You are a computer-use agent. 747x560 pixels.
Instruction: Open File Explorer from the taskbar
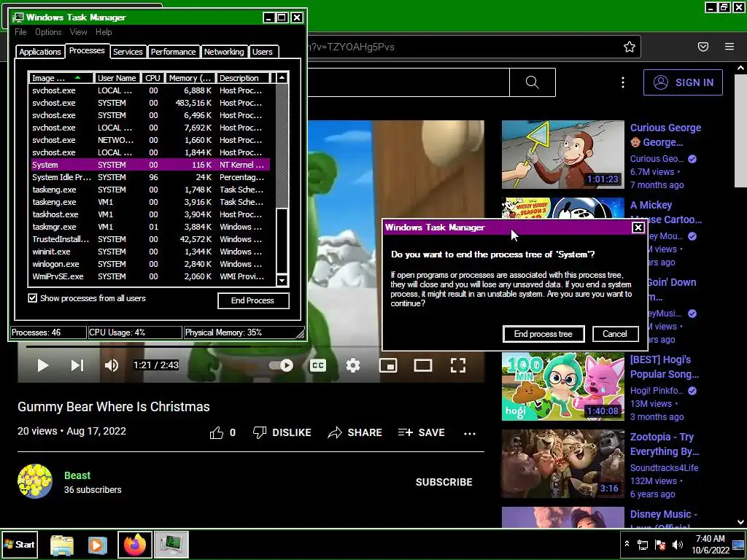coord(62,545)
